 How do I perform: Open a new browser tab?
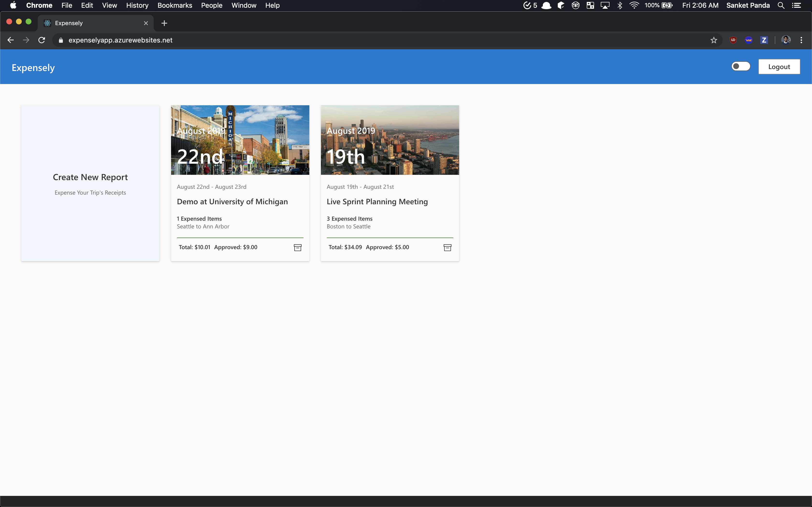pos(164,23)
